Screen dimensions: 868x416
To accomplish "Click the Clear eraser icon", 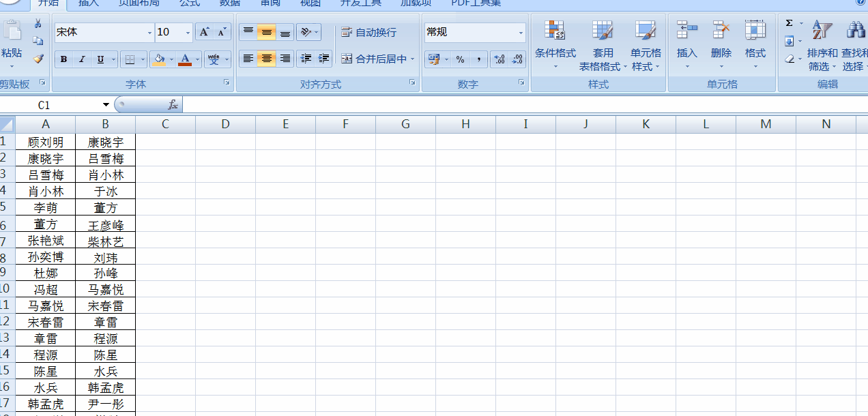I will point(790,59).
